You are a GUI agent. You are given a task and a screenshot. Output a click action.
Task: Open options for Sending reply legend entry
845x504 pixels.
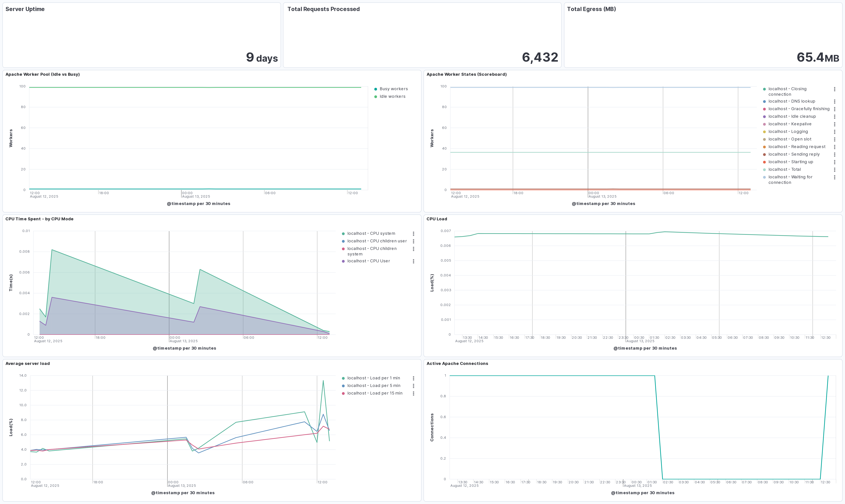pyautogui.click(x=834, y=155)
